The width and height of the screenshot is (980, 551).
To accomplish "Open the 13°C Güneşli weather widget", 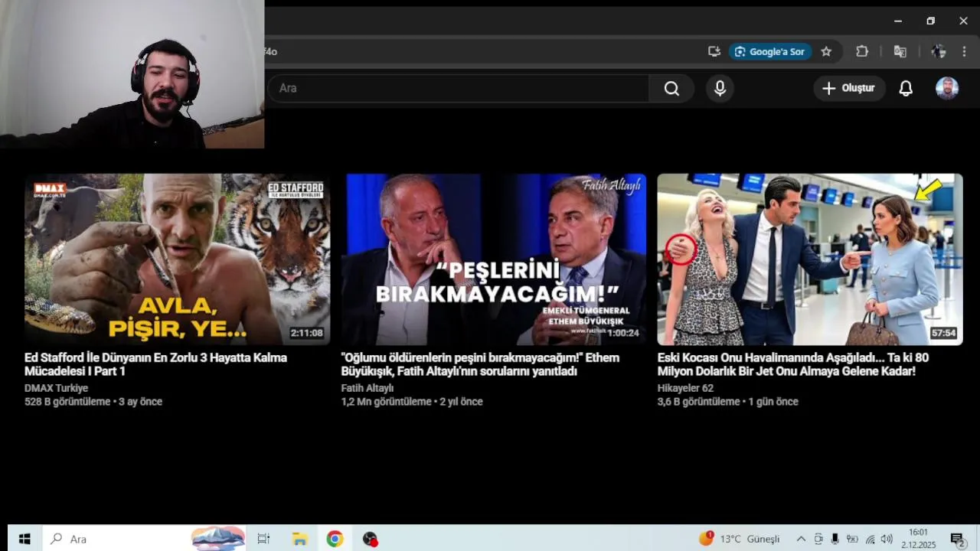I will pyautogui.click(x=739, y=539).
